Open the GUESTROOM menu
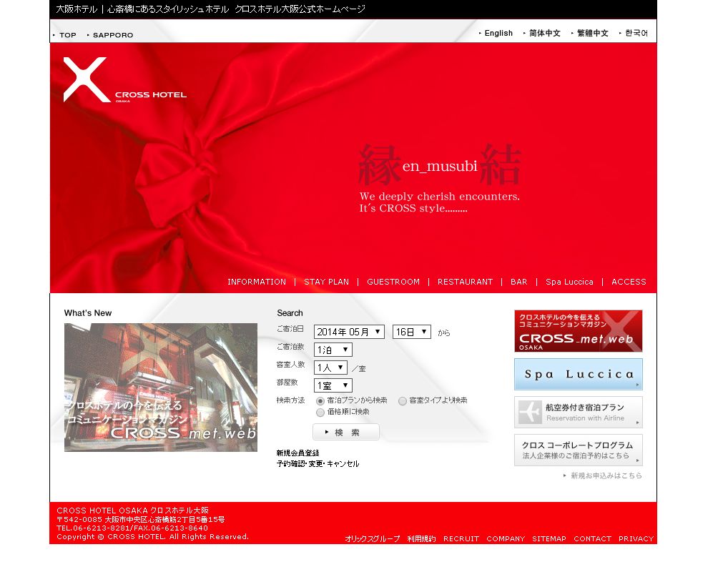The height and width of the screenshot is (562, 728). 393,282
